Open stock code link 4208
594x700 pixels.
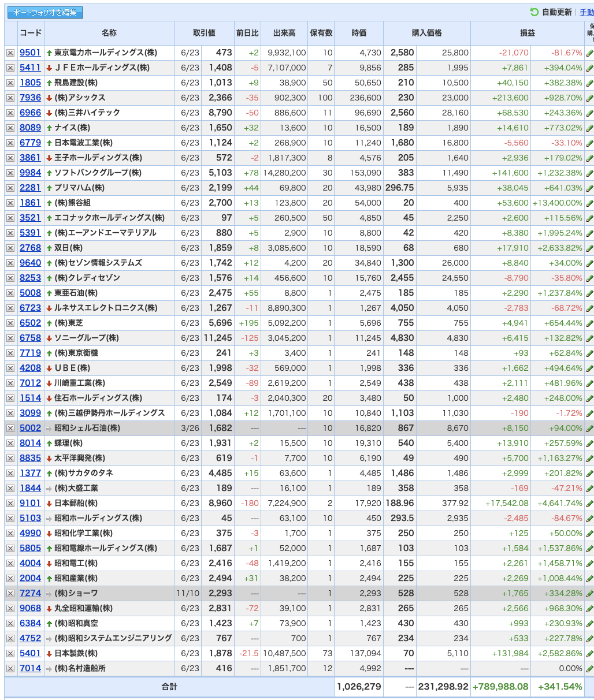point(31,368)
